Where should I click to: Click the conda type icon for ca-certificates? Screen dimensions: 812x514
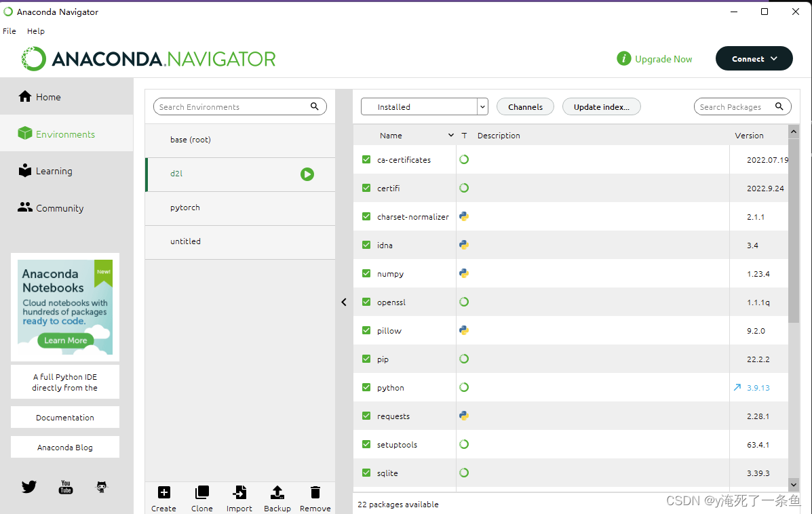[464, 159]
